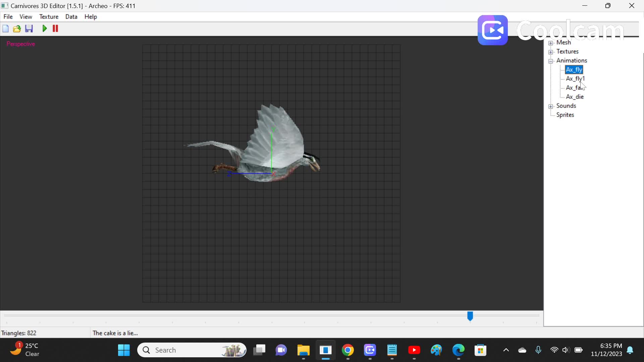
Task: Open the File menu
Action: coord(8,17)
